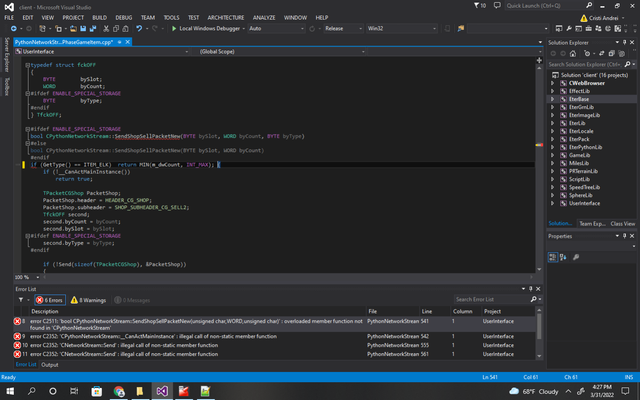The height and width of the screenshot is (400, 640).
Task: Click the Cut scissors icon
Action: point(106,29)
